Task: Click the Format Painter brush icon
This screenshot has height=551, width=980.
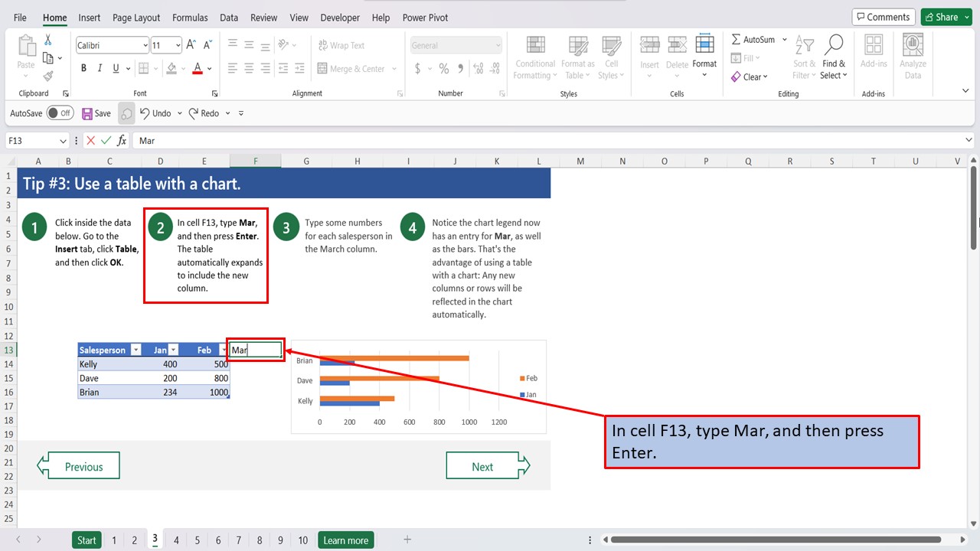Action: click(x=48, y=76)
